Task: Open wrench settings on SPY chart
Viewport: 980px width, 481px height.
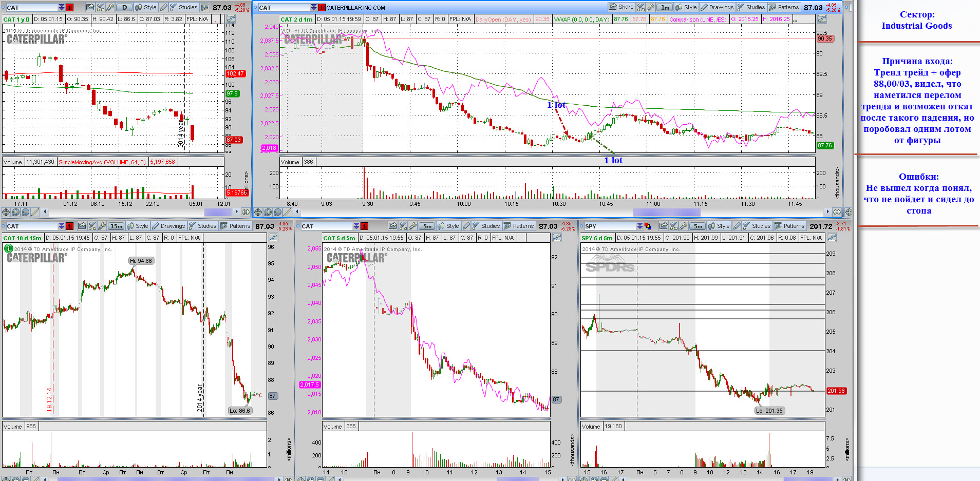Action: coord(684,226)
